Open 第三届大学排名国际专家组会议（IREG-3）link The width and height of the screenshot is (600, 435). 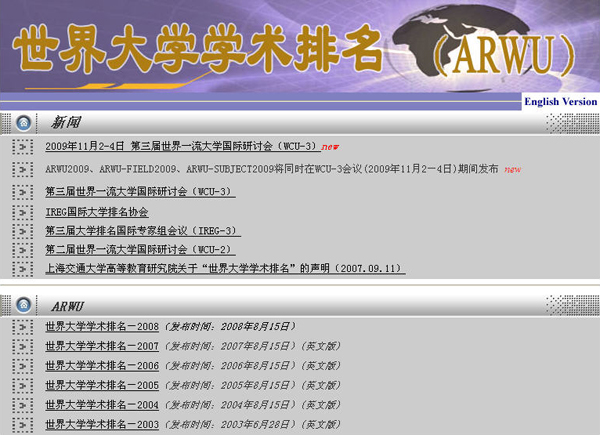(143, 231)
